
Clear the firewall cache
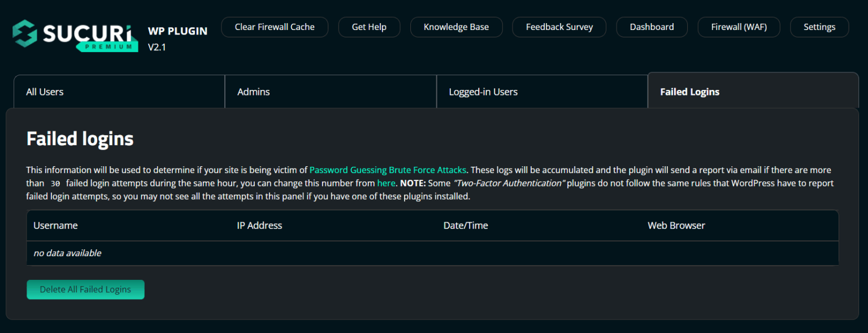(275, 27)
